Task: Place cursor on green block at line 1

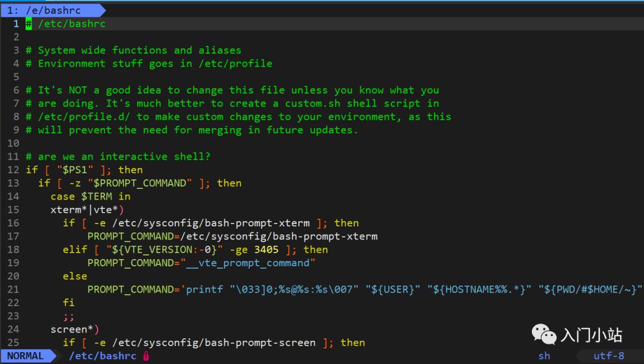Action: click(29, 24)
